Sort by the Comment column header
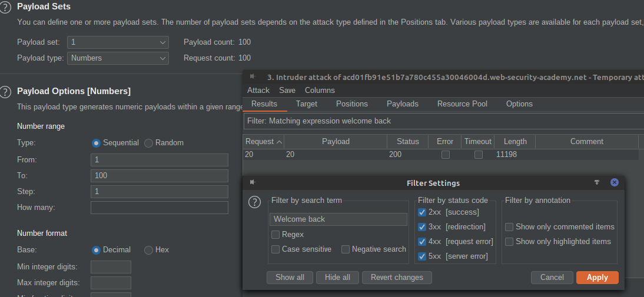The image size is (644, 297). pos(586,142)
